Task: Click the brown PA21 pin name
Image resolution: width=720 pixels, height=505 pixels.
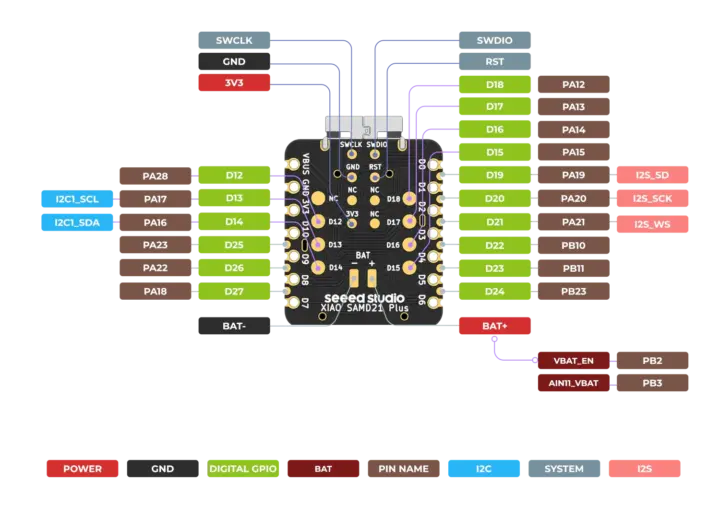Action: (574, 222)
